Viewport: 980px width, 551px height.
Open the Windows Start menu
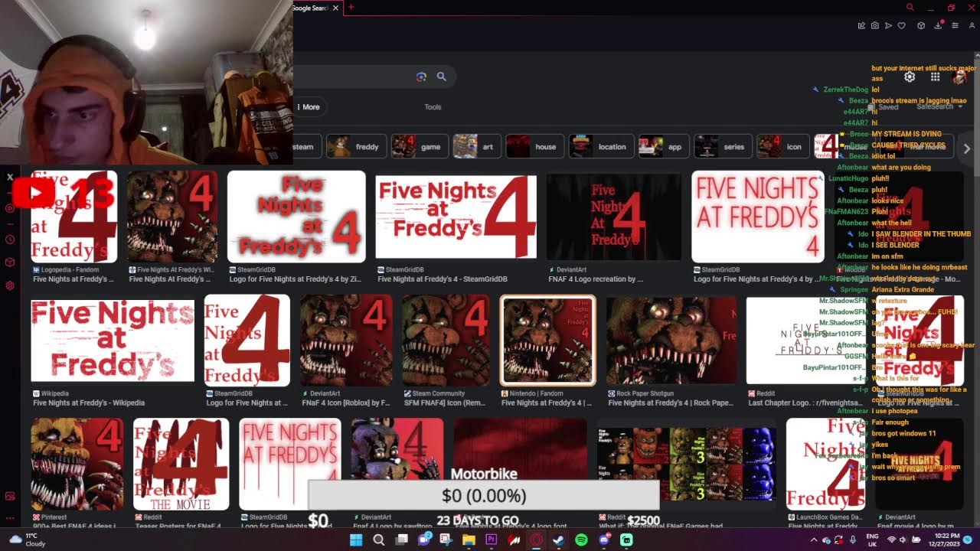point(356,540)
